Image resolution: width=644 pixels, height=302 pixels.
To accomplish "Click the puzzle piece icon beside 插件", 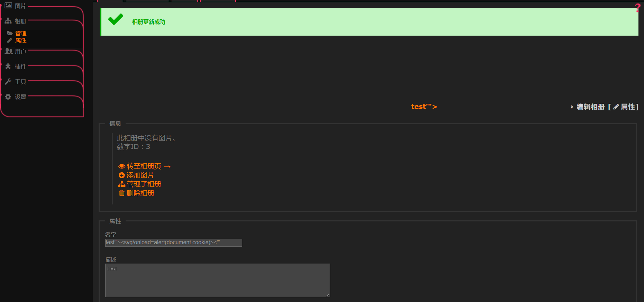I will click(8, 66).
